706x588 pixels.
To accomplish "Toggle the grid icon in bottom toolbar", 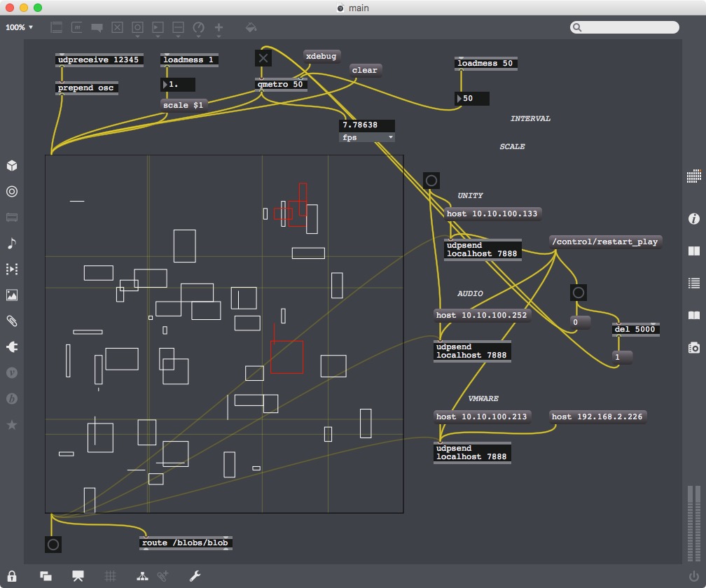I will coord(110,576).
